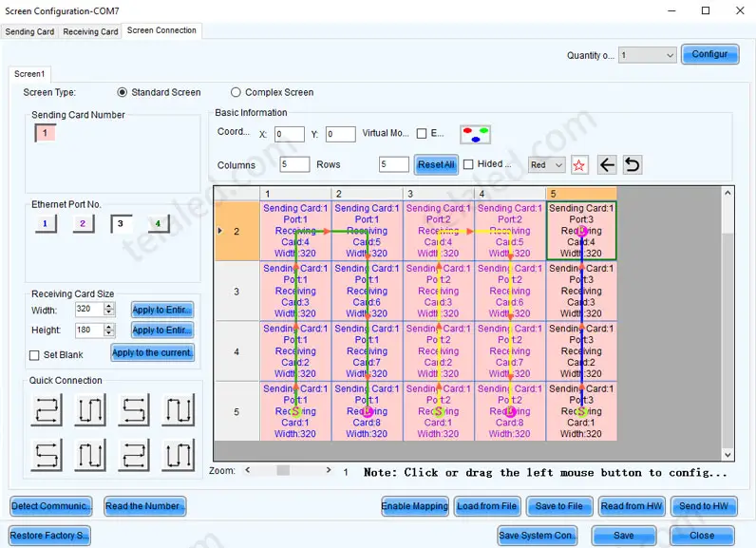
Task: Select Ethernet port number 4
Action: (x=159, y=223)
